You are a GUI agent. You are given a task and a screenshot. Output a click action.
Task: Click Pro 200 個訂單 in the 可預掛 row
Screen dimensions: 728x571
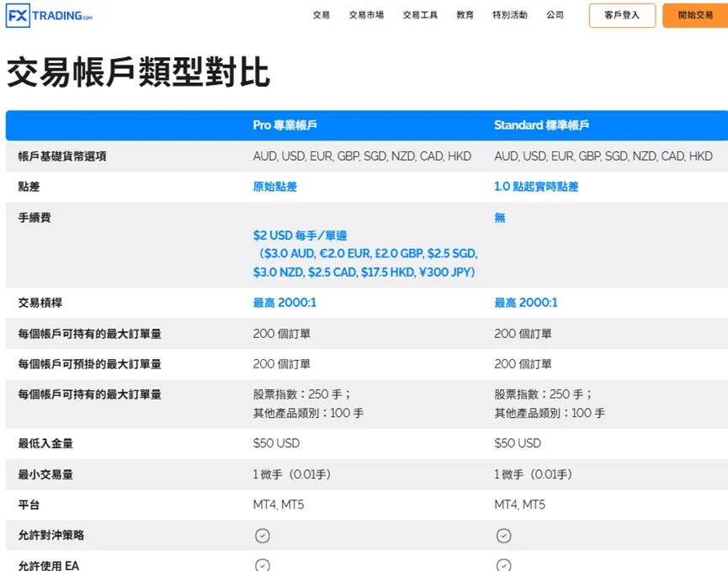click(x=282, y=364)
